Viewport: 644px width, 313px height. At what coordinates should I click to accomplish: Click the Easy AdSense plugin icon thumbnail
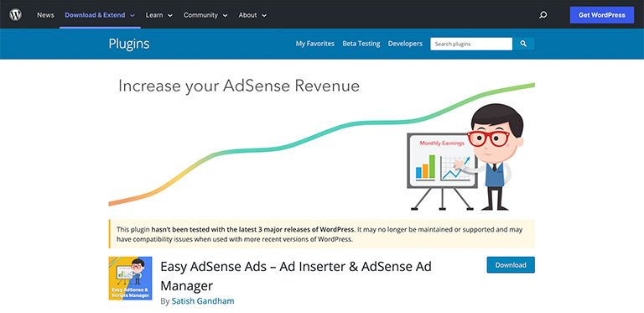tap(130, 278)
